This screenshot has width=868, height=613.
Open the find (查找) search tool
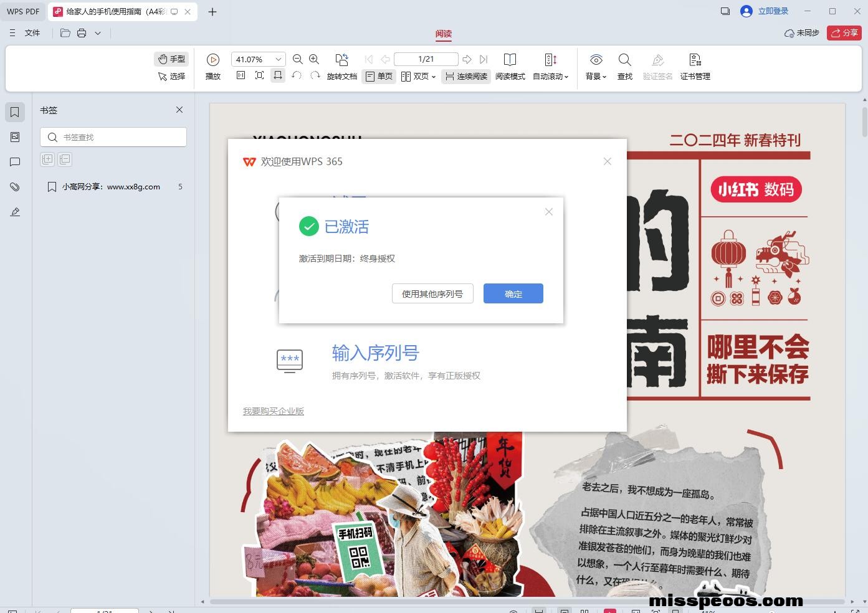point(625,67)
